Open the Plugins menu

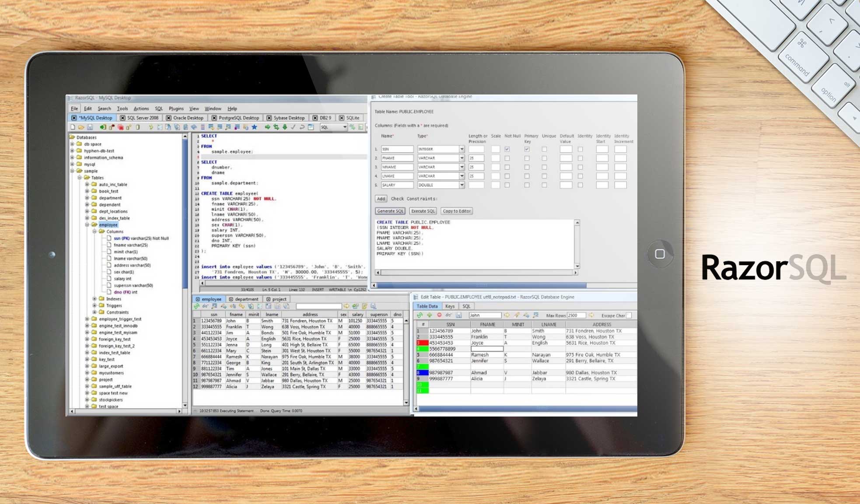pyautogui.click(x=176, y=108)
